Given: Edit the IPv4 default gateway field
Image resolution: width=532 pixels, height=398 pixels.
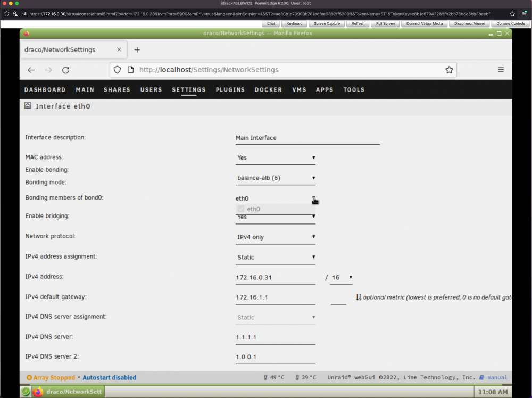Looking at the screenshot, I should [x=275, y=297].
